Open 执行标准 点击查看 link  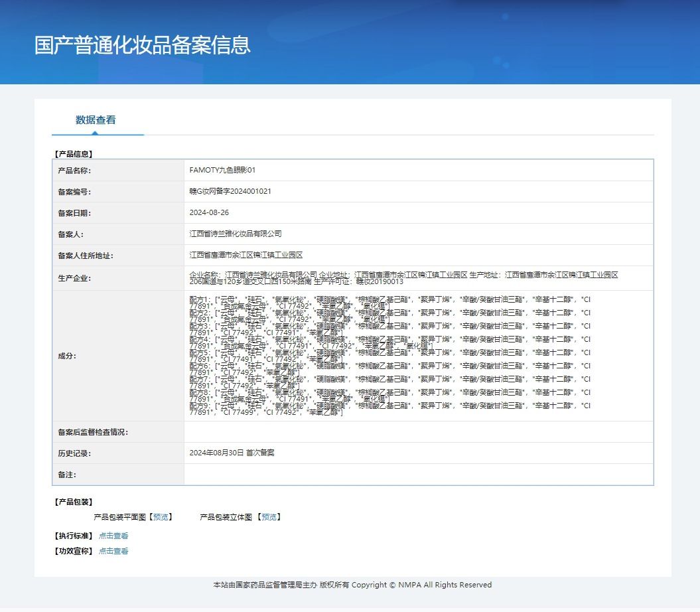pyautogui.click(x=113, y=536)
